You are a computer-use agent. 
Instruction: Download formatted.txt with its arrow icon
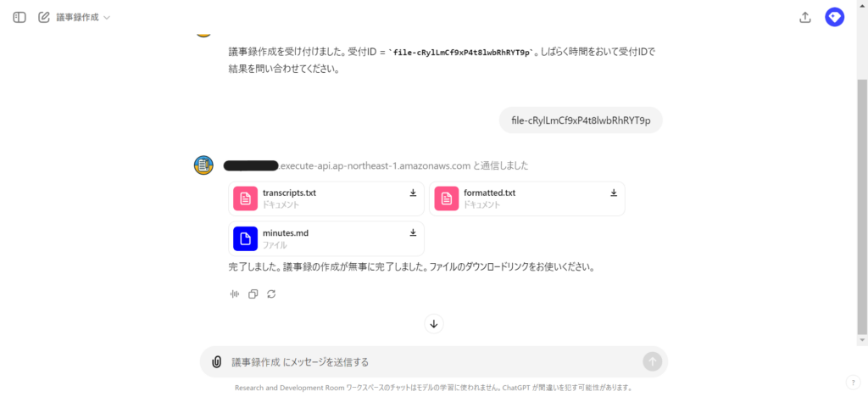(614, 193)
